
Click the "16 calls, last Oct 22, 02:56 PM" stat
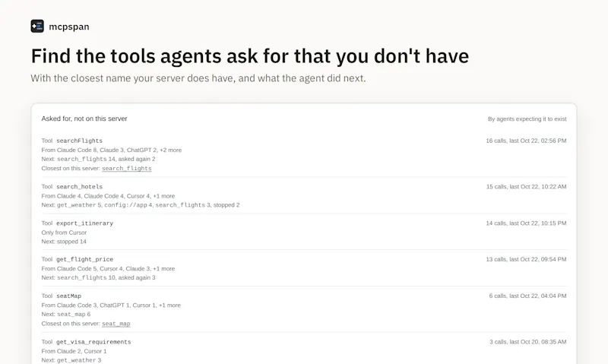tap(526, 141)
